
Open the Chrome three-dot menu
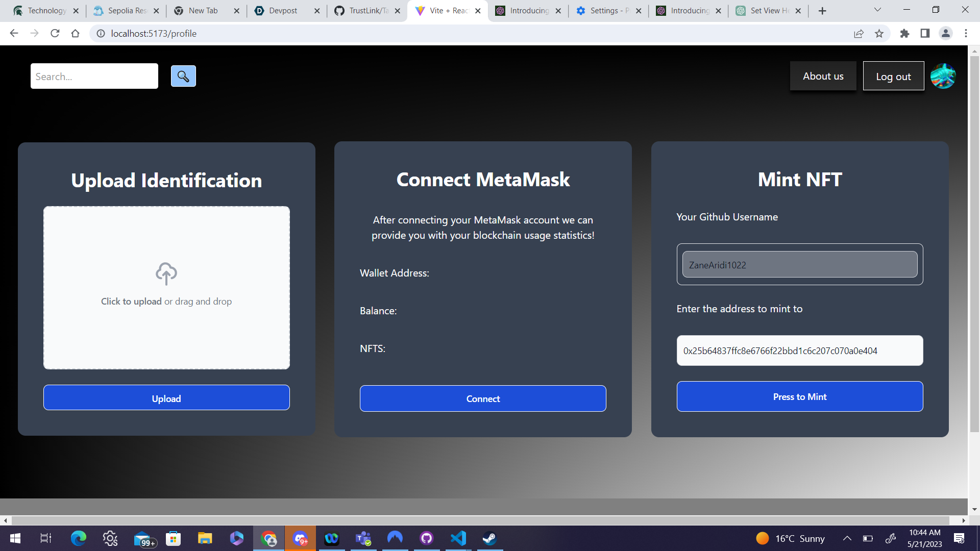pos(966,34)
